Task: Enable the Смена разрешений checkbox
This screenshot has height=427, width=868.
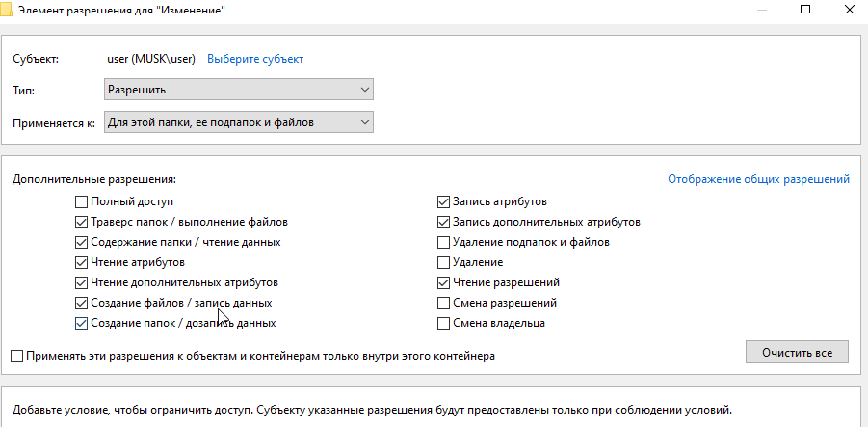Action: pyautogui.click(x=443, y=303)
